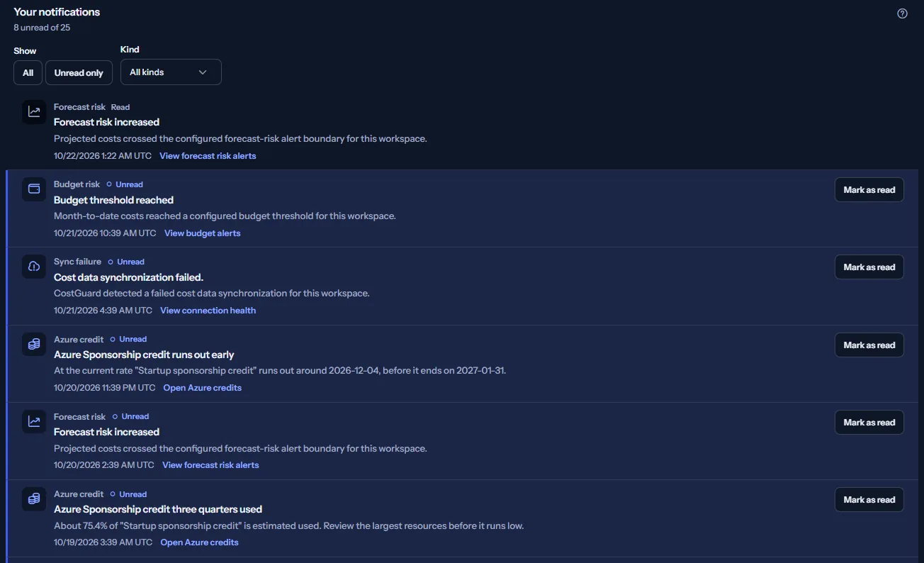Viewport: 924px width, 563px height.
Task: Show all notifications with the All filter
Action: click(x=28, y=72)
